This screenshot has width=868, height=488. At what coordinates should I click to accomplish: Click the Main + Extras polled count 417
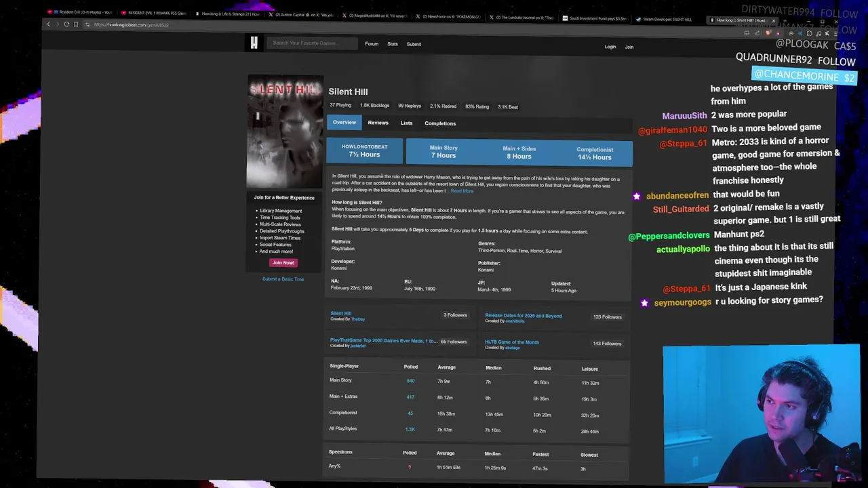[410, 397]
